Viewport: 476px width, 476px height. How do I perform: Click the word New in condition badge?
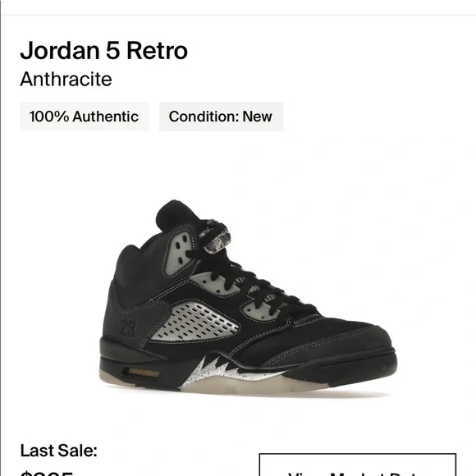[x=257, y=117]
